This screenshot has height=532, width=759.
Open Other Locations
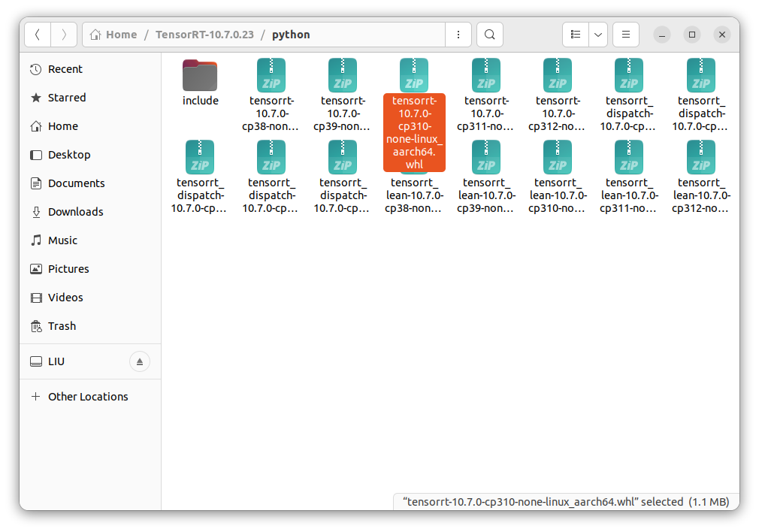tap(88, 396)
